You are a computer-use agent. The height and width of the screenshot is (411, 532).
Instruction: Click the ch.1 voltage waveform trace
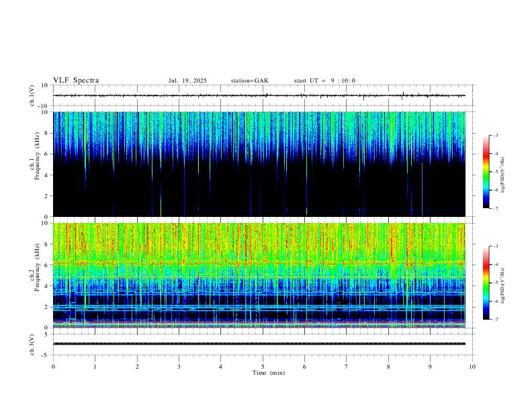(259, 95)
